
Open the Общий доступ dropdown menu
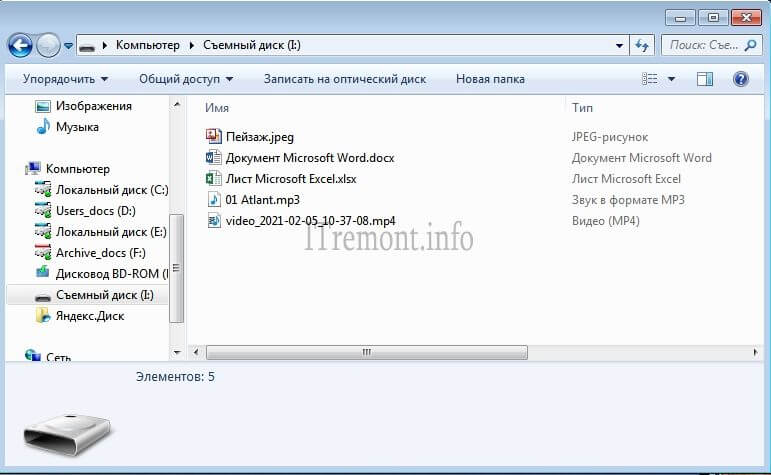click(x=186, y=78)
